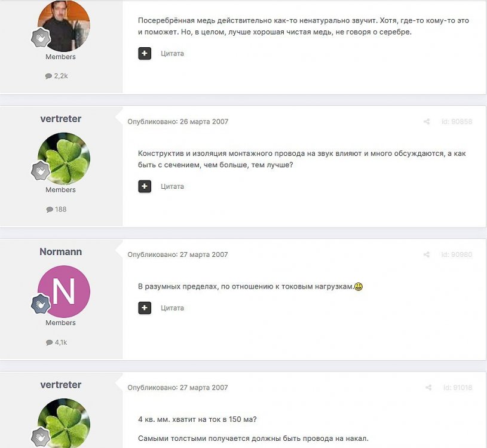Viewport: 487px width, 448px height.
Task: Open the date link 26 марта 2007
Action: point(204,122)
